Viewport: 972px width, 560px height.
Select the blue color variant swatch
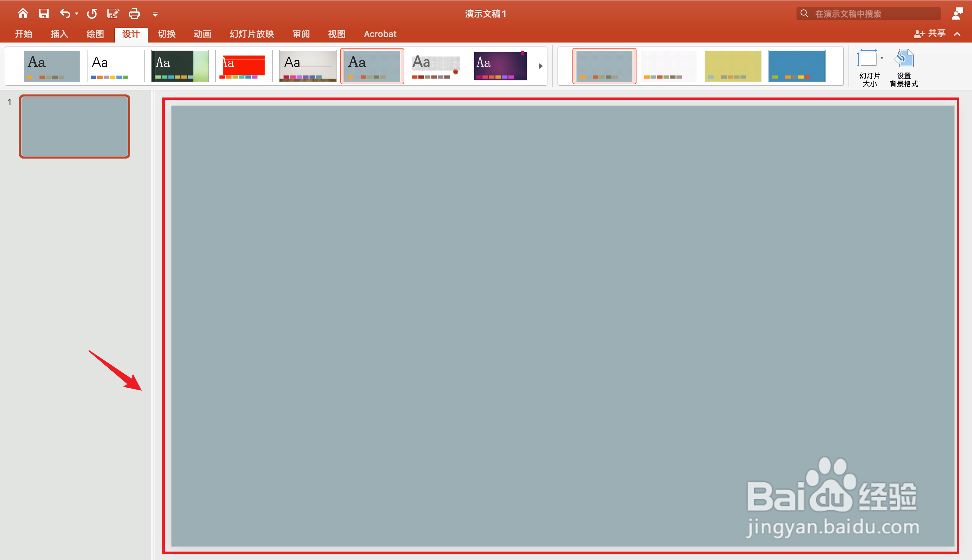coord(796,66)
